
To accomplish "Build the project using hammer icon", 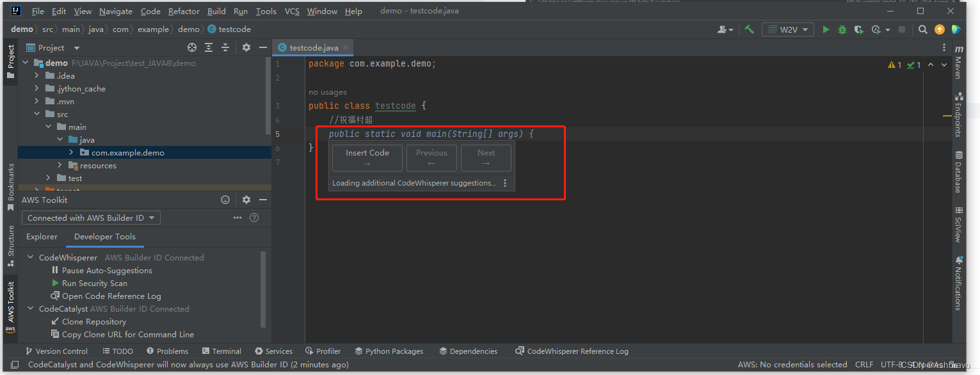I will click(749, 29).
